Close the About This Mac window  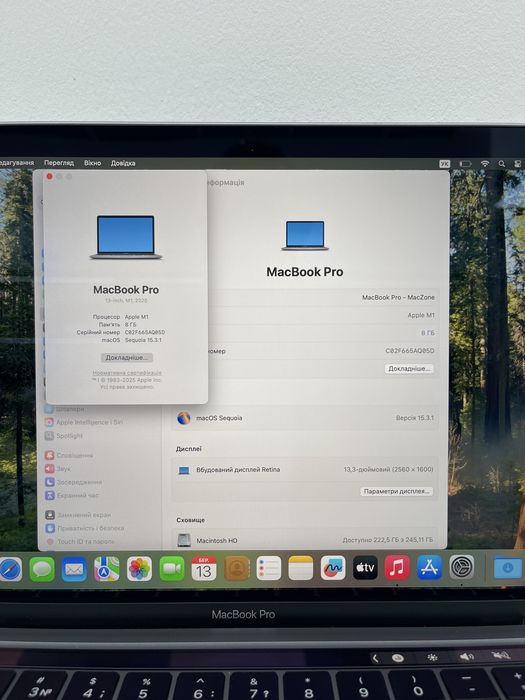[50, 176]
